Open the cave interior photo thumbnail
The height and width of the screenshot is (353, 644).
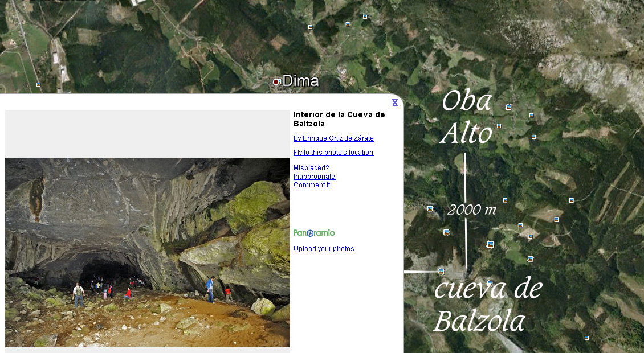pyautogui.click(x=148, y=252)
